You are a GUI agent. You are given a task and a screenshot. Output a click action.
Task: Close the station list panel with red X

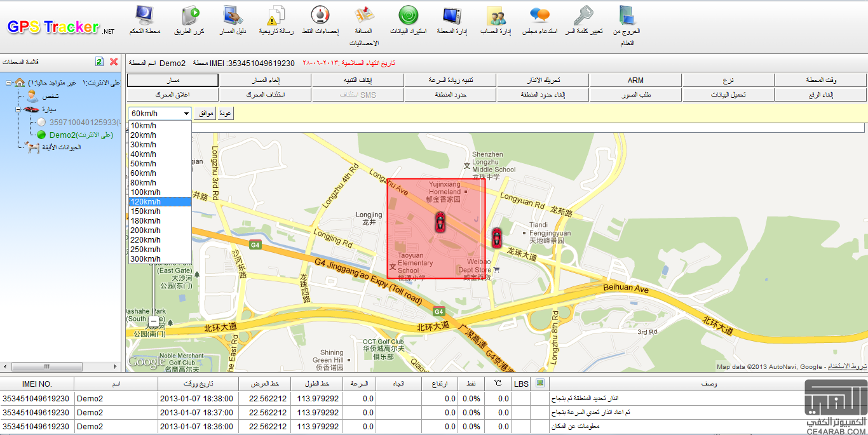pos(114,62)
